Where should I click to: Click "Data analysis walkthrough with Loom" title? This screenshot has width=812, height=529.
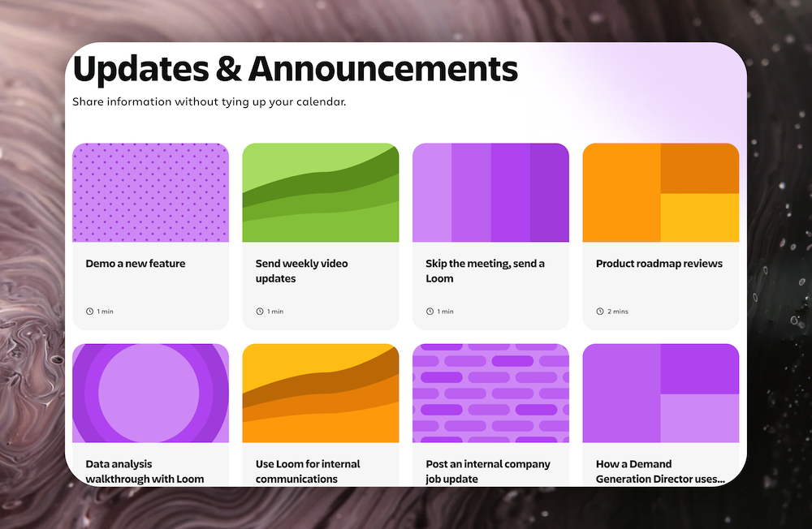145,471
